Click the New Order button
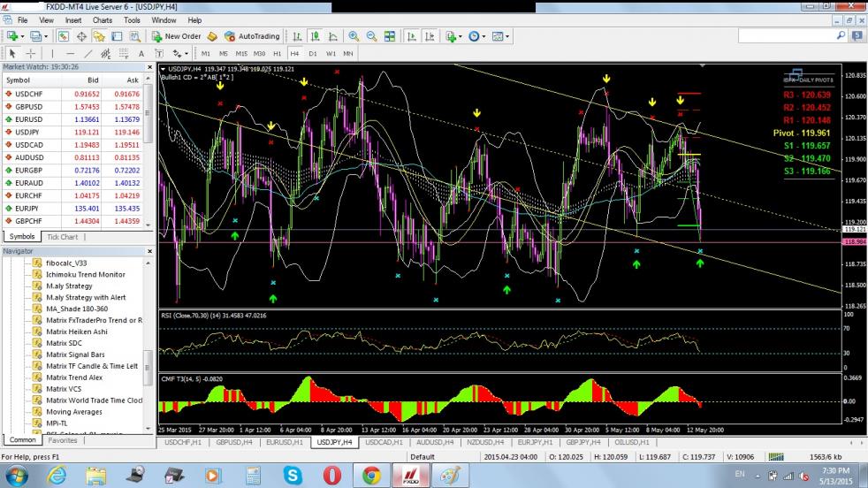 (176, 36)
